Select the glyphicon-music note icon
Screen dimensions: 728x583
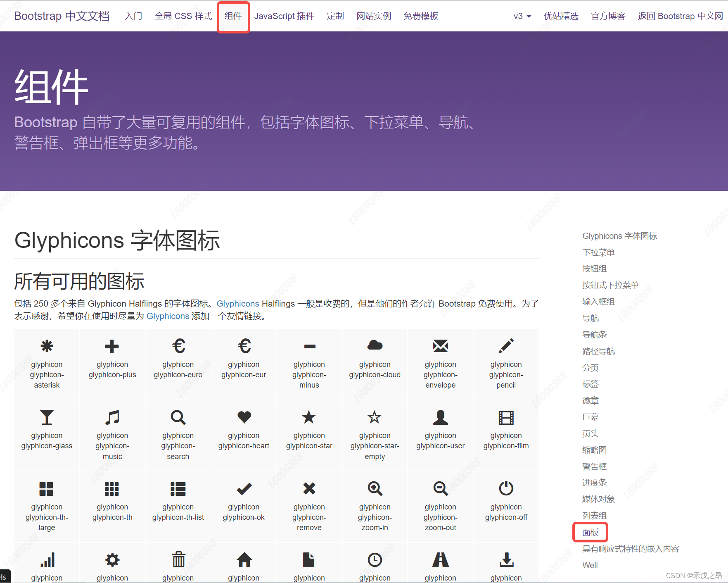click(112, 417)
